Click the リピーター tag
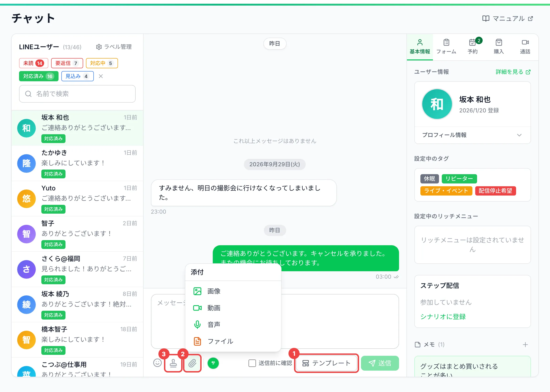This screenshot has height=392, width=550. [x=459, y=179]
